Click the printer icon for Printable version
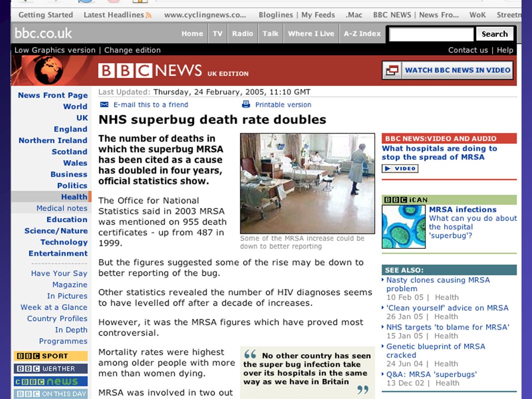The image size is (532, 399). pyautogui.click(x=246, y=104)
